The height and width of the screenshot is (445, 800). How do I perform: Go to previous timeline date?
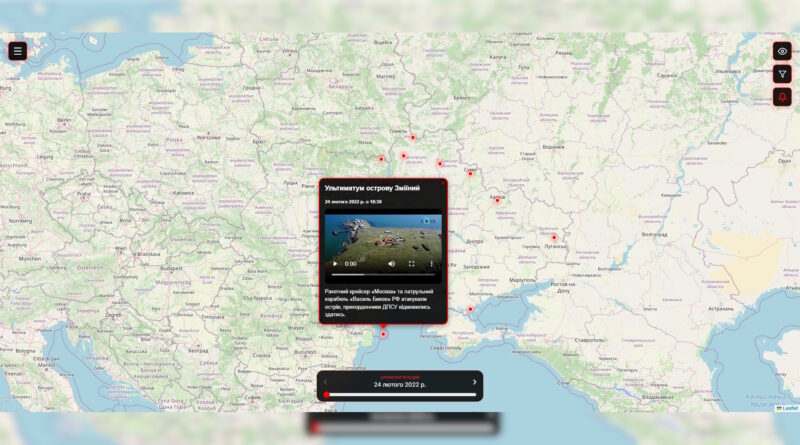325,382
